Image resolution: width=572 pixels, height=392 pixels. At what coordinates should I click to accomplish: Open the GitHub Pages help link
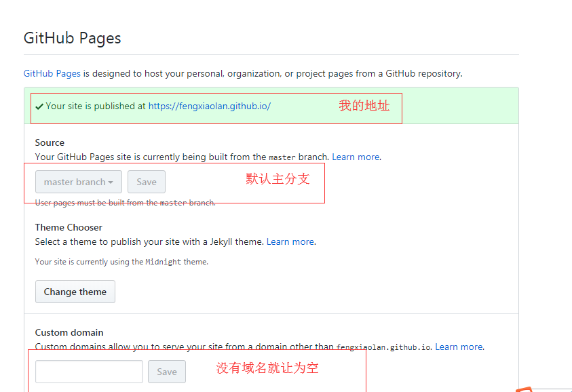pos(52,74)
